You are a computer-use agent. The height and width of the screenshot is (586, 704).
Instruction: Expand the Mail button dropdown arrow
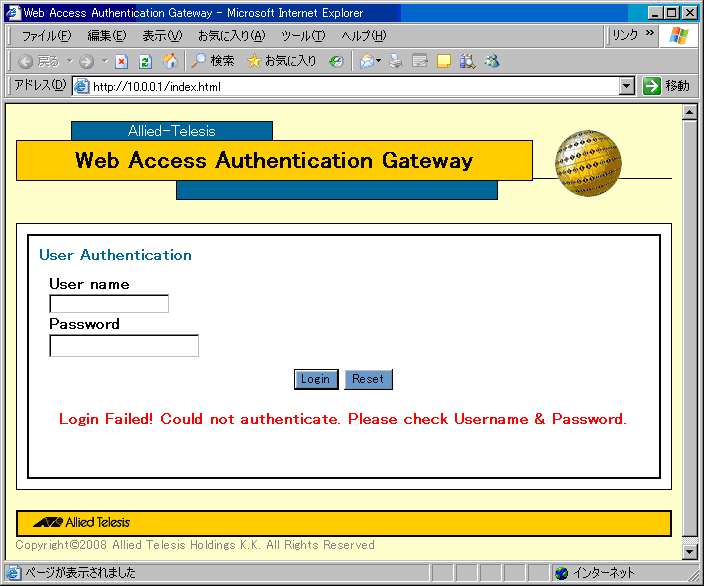click(379, 61)
